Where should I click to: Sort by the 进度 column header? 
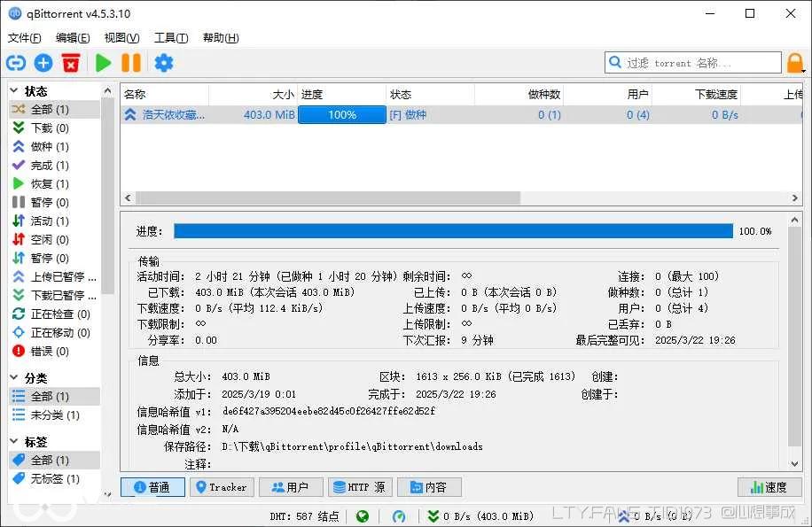pos(342,94)
